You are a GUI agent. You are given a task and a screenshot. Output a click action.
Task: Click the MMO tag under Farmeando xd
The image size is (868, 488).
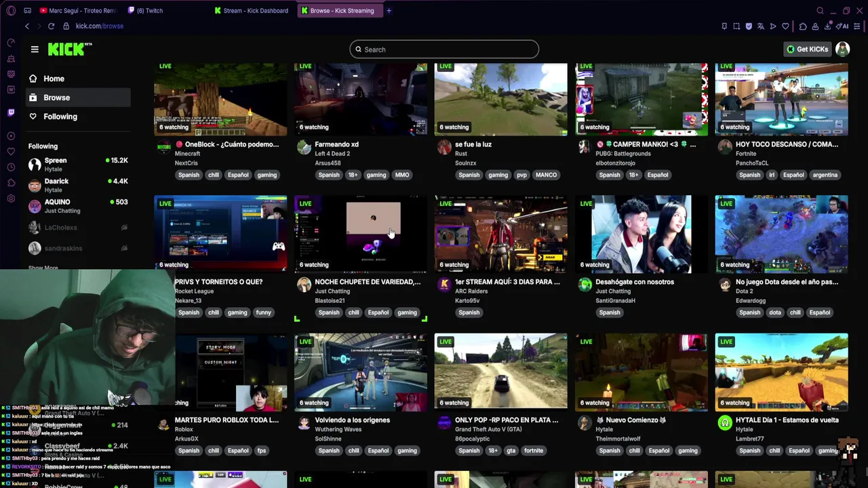tap(402, 175)
